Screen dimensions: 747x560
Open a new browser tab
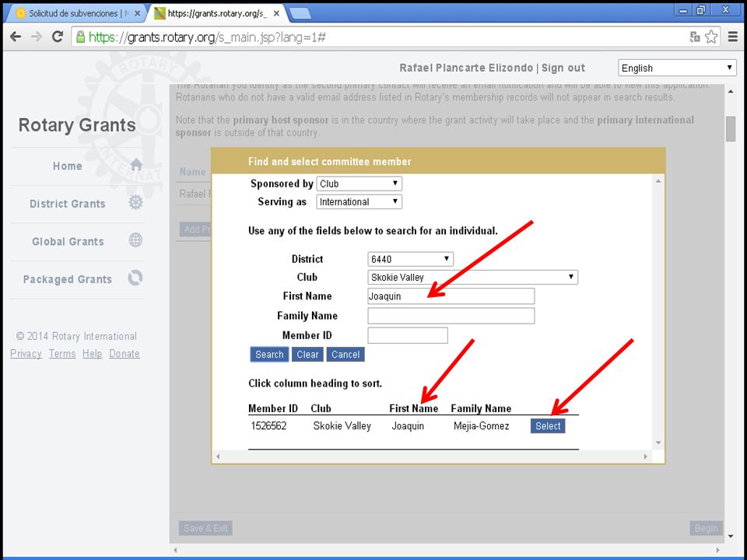[300, 14]
